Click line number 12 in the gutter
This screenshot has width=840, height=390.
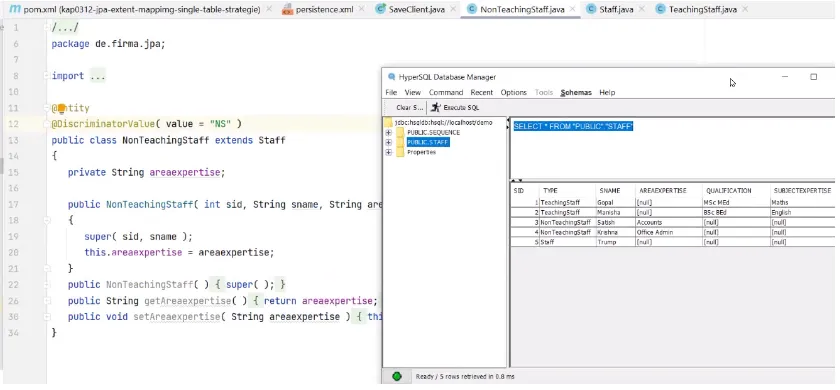14,124
